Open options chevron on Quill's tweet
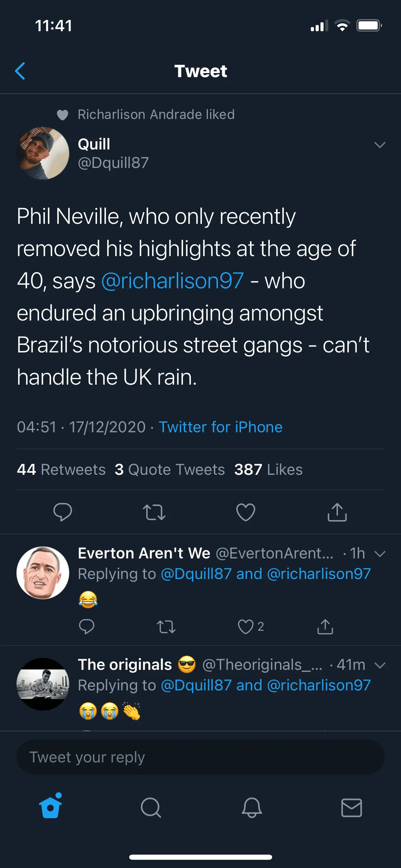Viewport: 401px width, 868px height. [380, 145]
